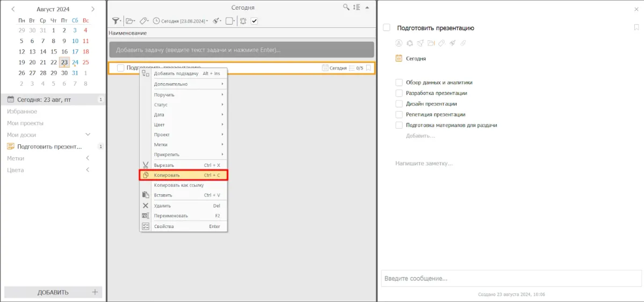The height and width of the screenshot is (302, 644).
Task: Click the search magnifier icon
Action: 346,8
